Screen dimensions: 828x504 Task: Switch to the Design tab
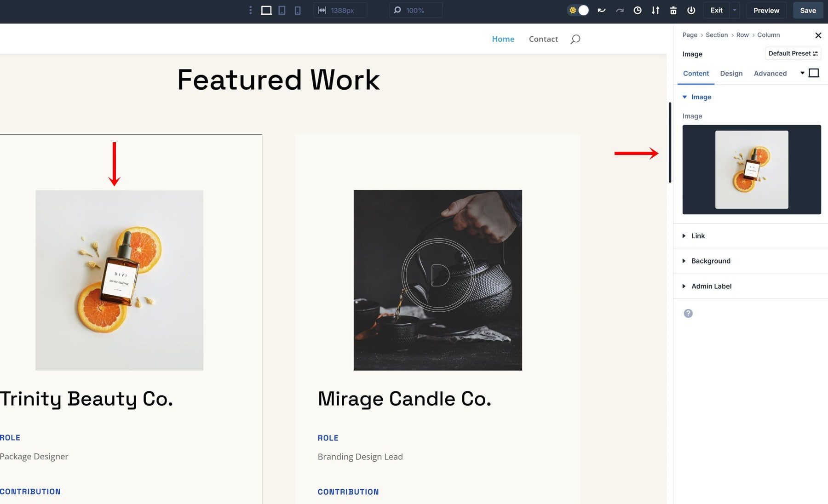point(731,74)
